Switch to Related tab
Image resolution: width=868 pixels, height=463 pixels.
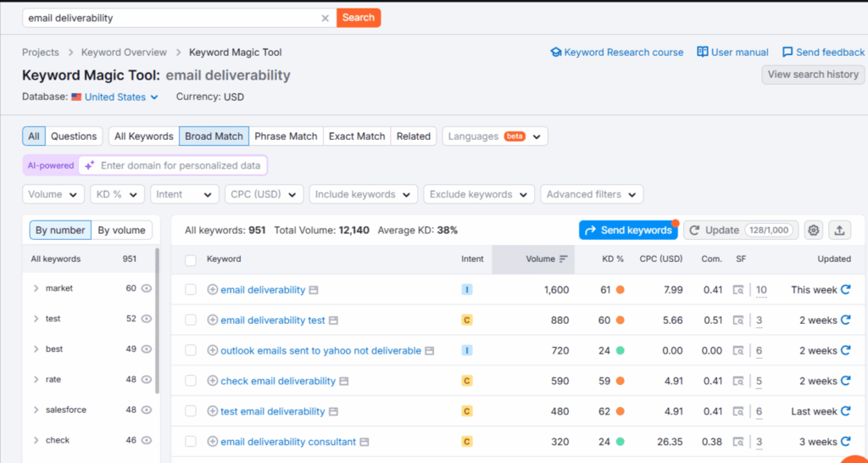tap(414, 137)
